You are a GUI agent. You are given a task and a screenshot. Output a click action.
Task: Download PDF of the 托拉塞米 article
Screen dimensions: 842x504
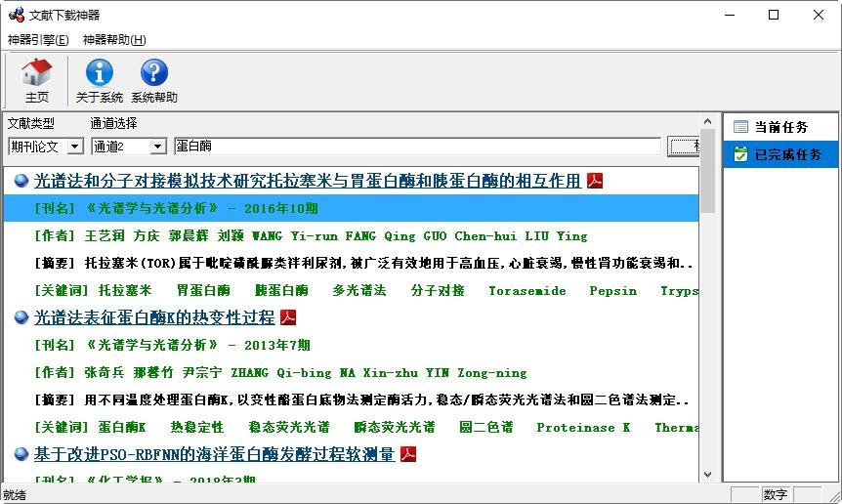(x=595, y=181)
